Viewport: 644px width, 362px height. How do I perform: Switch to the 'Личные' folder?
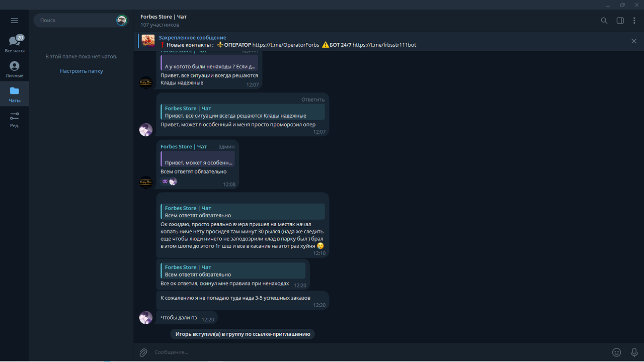coord(15,69)
